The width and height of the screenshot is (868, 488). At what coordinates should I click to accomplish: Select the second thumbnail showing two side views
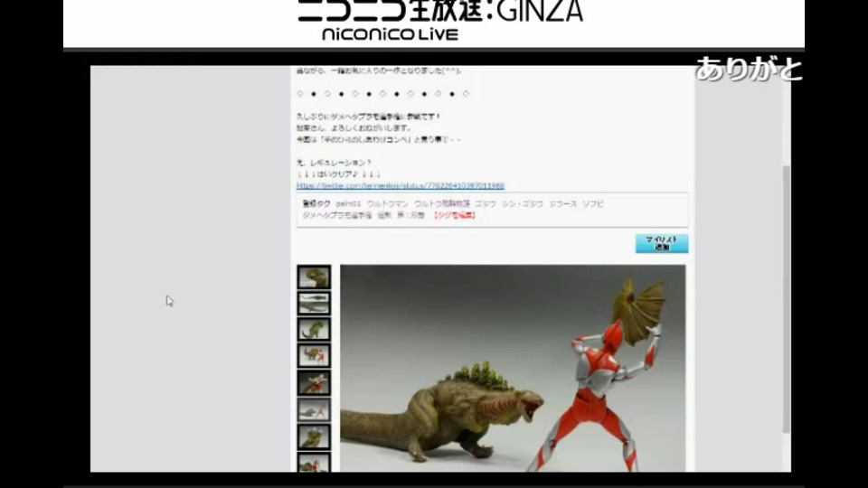click(314, 304)
